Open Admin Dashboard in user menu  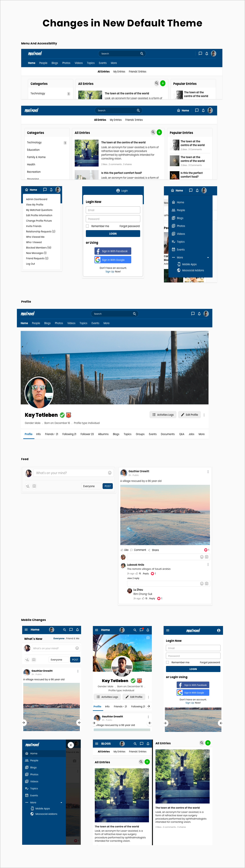click(x=37, y=199)
